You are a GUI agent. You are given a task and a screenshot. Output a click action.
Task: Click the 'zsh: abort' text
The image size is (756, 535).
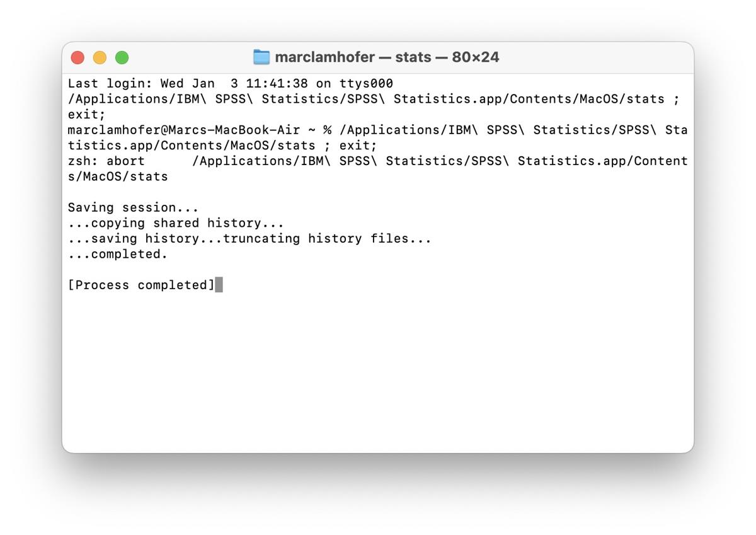point(106,161)
